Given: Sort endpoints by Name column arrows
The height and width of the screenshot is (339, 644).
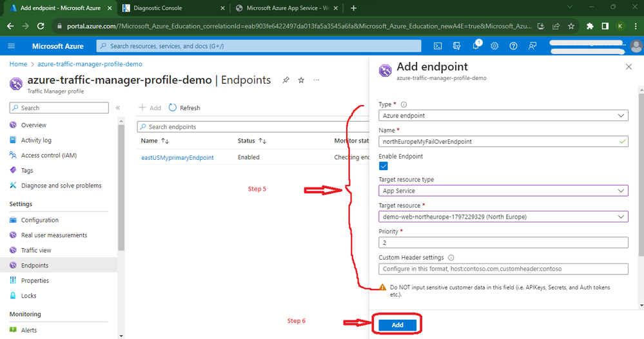Looking at the screenshot, I should click(x=165, y=140).
